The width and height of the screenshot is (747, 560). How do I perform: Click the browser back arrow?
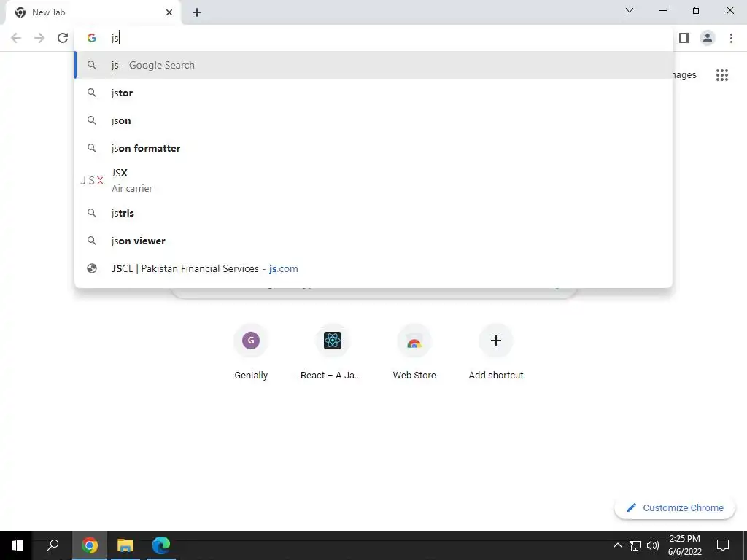(x=16, y=38)
